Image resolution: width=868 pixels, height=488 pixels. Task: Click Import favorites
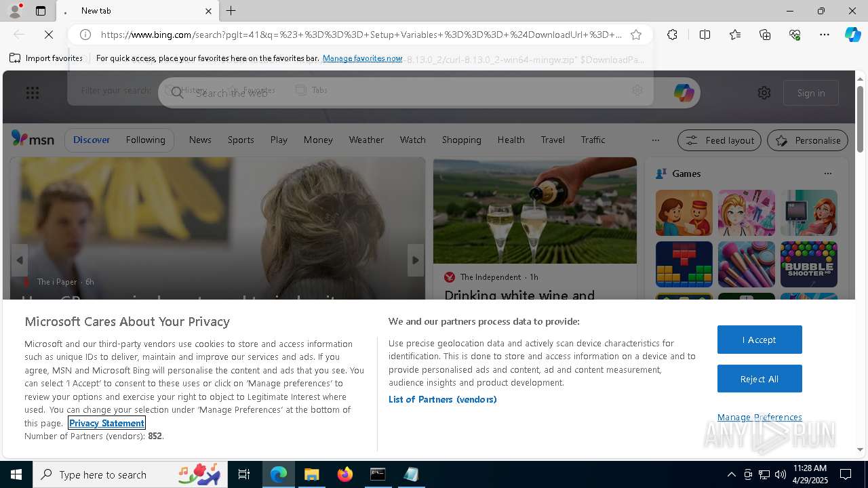(x=46, y=58)
